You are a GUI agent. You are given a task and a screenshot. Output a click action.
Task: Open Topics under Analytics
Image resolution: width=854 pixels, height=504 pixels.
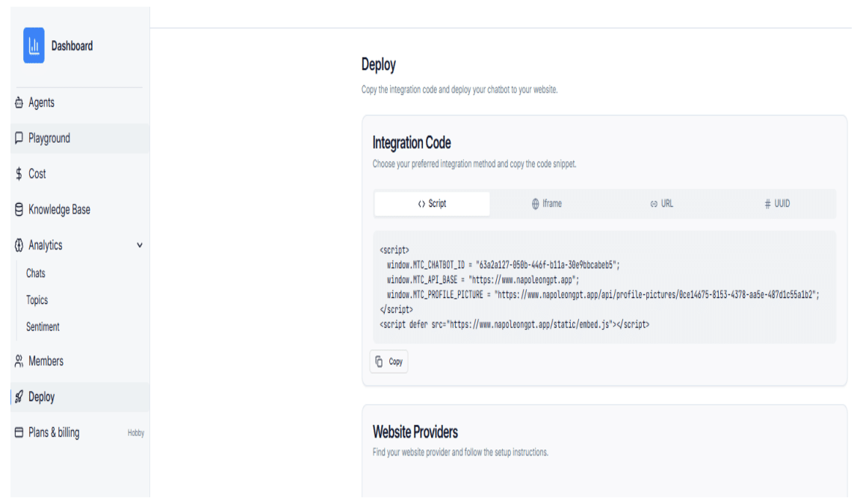click(x=37, y=300)
